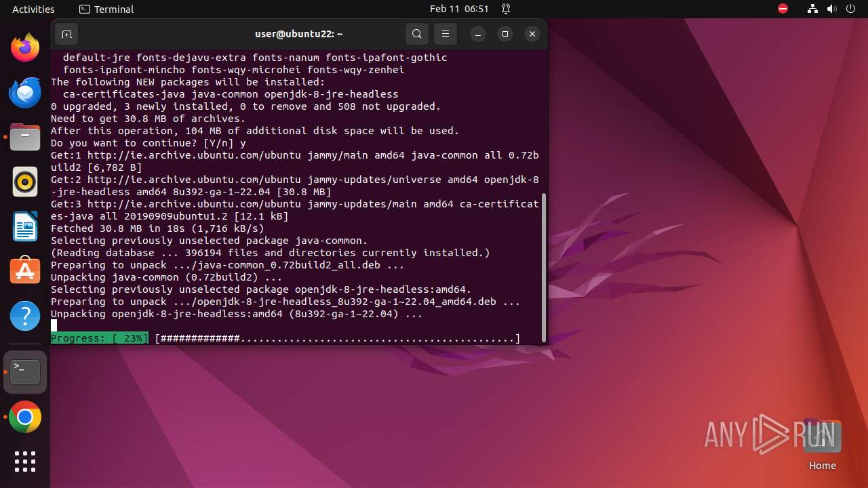Select the Terminal icon in dock

(x=25, y=372)
